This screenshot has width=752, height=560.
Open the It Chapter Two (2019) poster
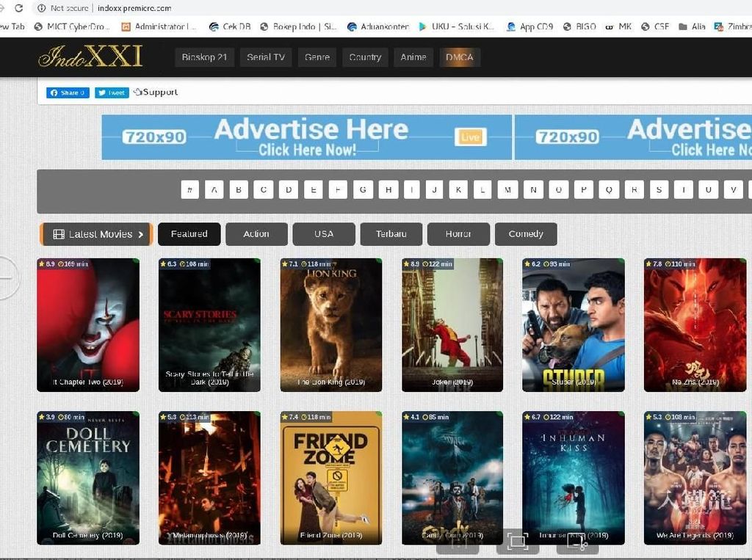[x=88, y=325]
